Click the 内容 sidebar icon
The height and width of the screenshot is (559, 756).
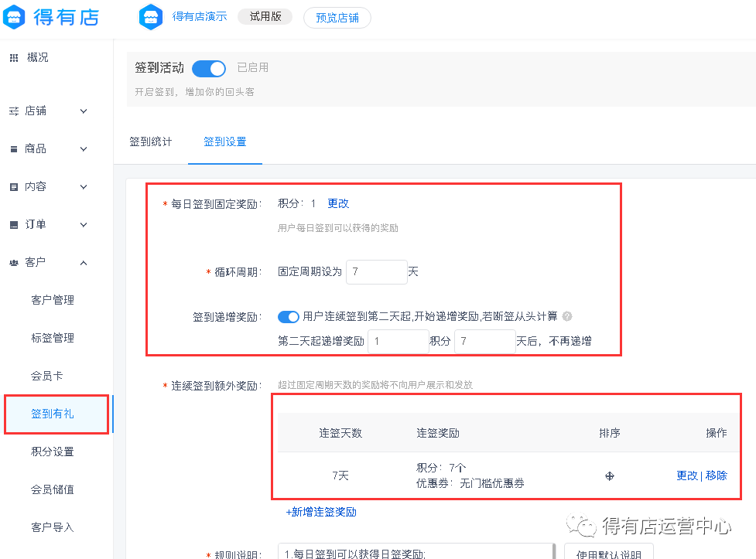tap(14, 187)
